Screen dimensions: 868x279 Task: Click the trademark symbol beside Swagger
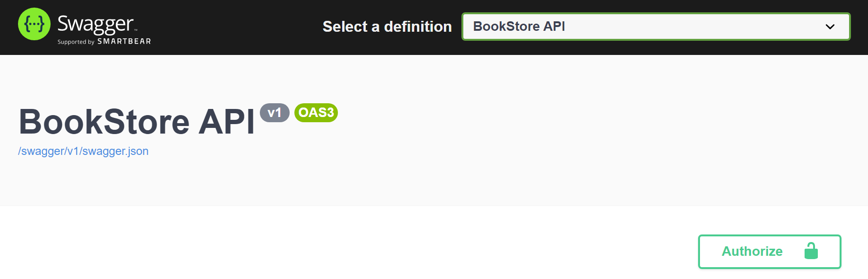coord(136,30)
